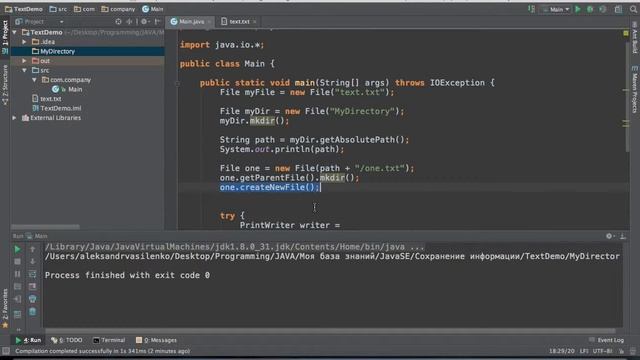Collapse the TextDemo root node

tap(15, 32)
